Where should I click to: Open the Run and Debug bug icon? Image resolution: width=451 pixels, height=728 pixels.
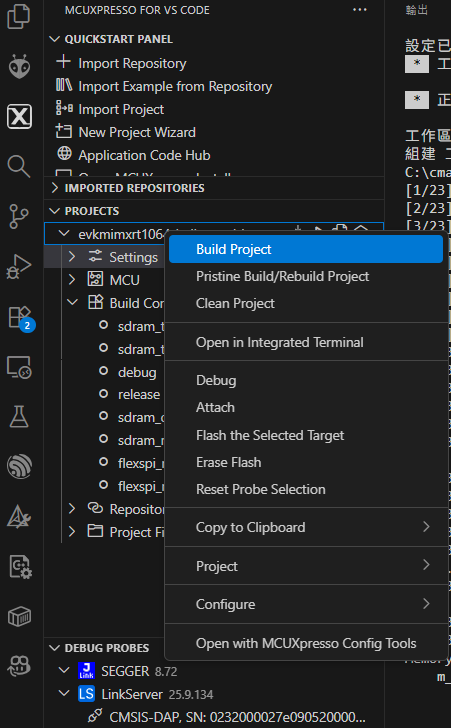19,267
